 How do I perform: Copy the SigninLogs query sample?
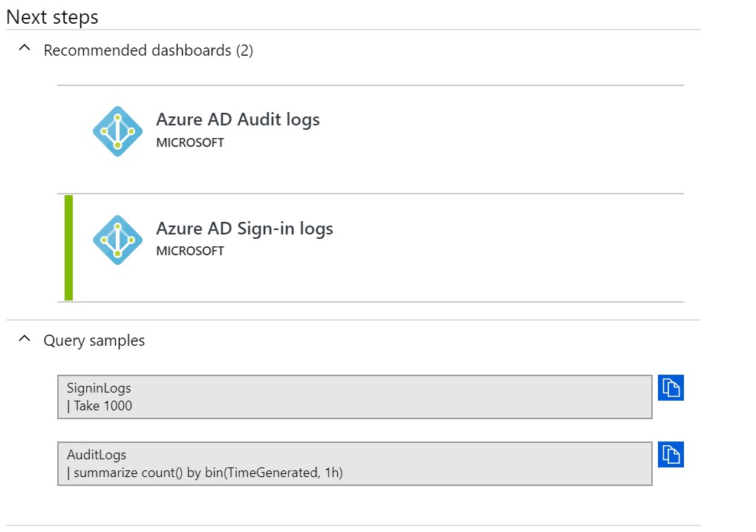click(671, 388)
